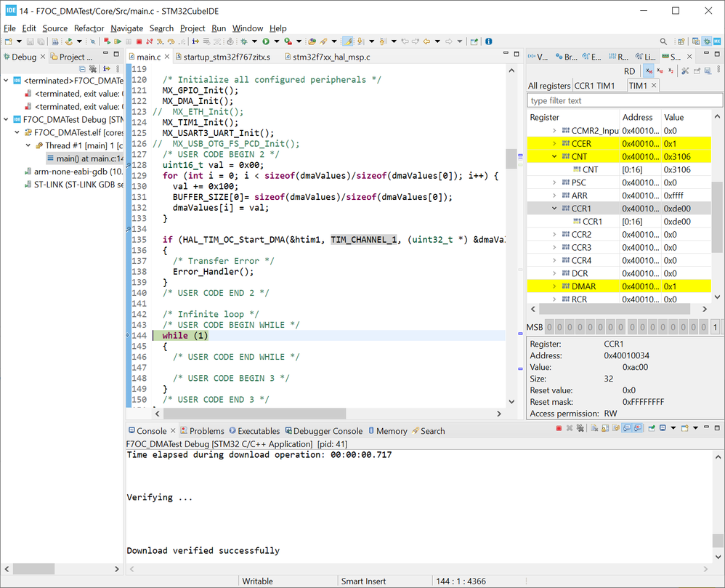Click the Display Selected Console monitor icon

pos(663,428)
